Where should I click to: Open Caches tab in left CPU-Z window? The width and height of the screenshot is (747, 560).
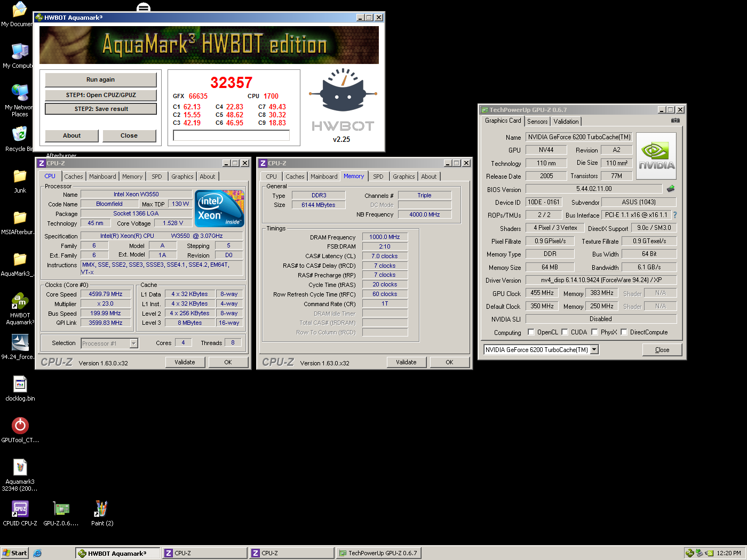(74, 177)
